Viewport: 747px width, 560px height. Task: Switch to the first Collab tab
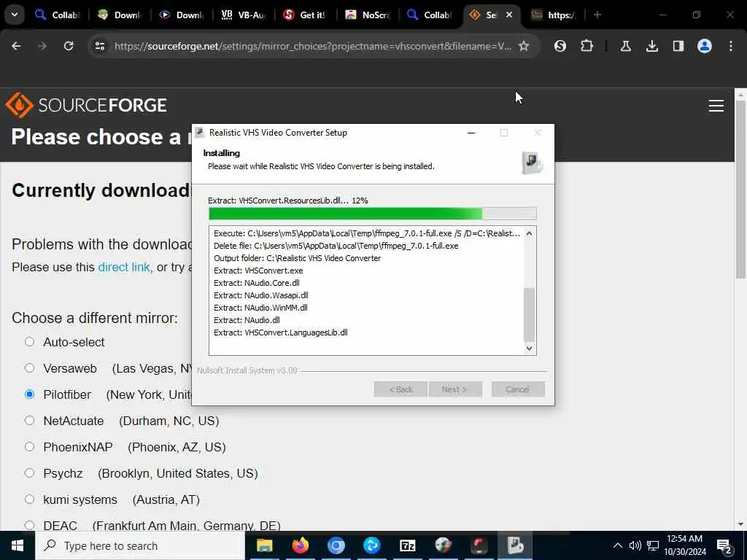pos(57,15)
